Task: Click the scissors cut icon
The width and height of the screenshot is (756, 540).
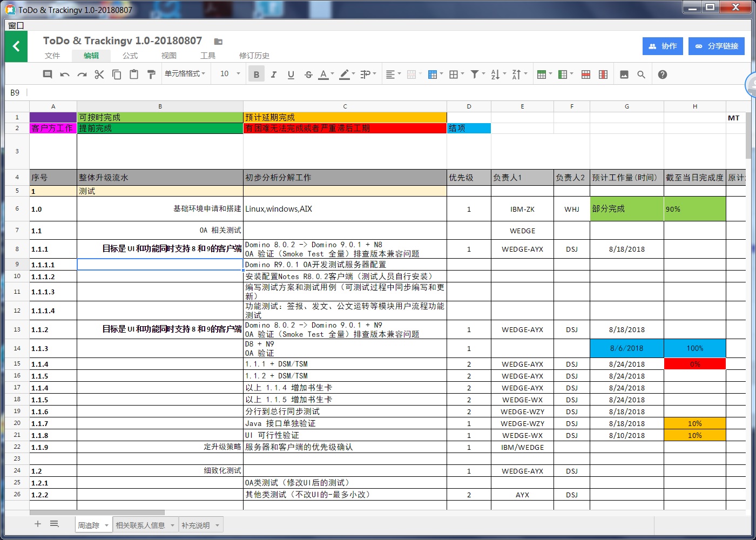Action: point(99,75)
